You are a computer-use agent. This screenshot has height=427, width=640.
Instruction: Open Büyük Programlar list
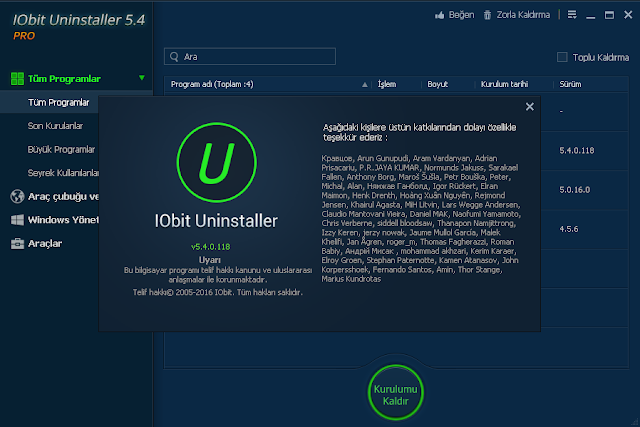tap(61, 149)
